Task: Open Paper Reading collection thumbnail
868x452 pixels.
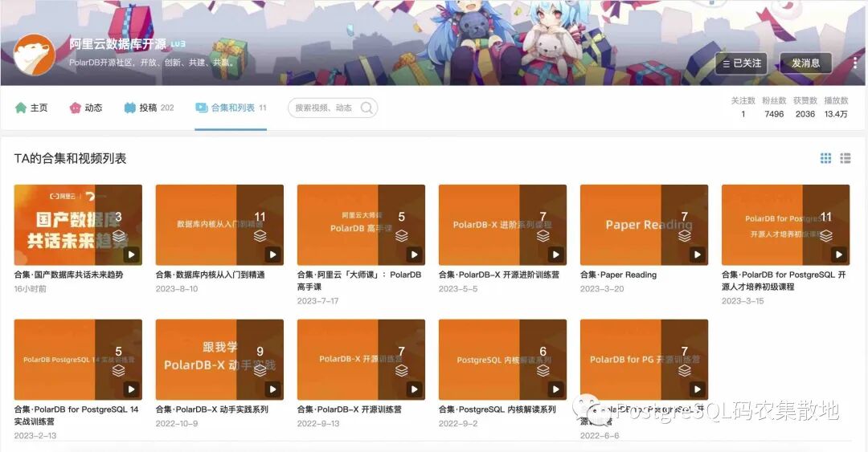Action: (645, 225)
